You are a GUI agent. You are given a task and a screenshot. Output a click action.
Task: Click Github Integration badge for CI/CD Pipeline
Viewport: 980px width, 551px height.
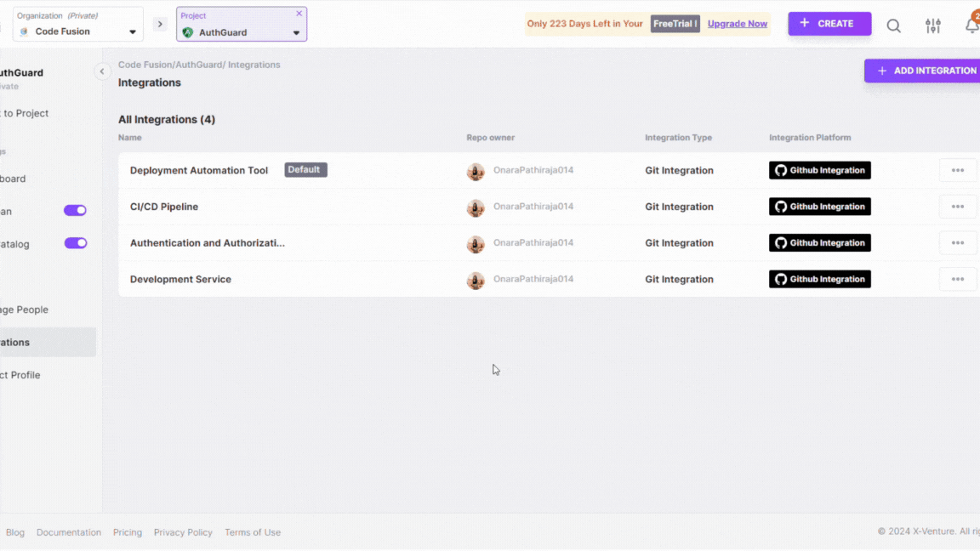[819, 207]
